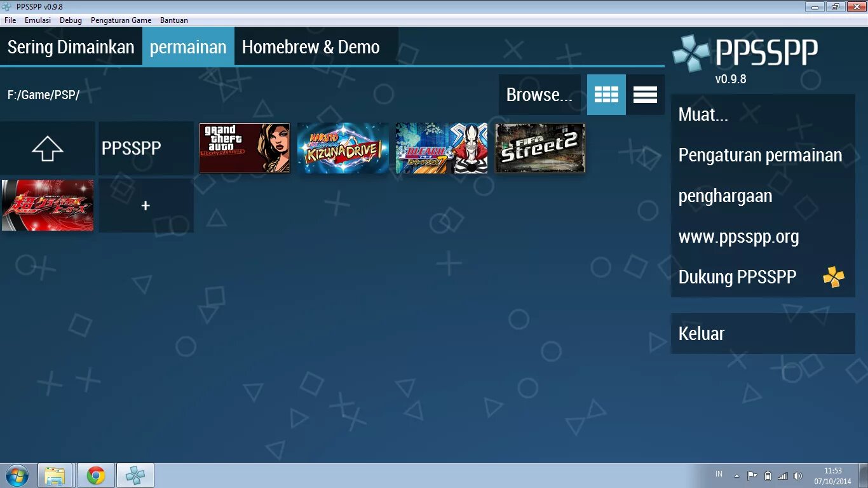Open Chrome from taskbar
Viewport: 868px width, 488px height.
[96, 475]
